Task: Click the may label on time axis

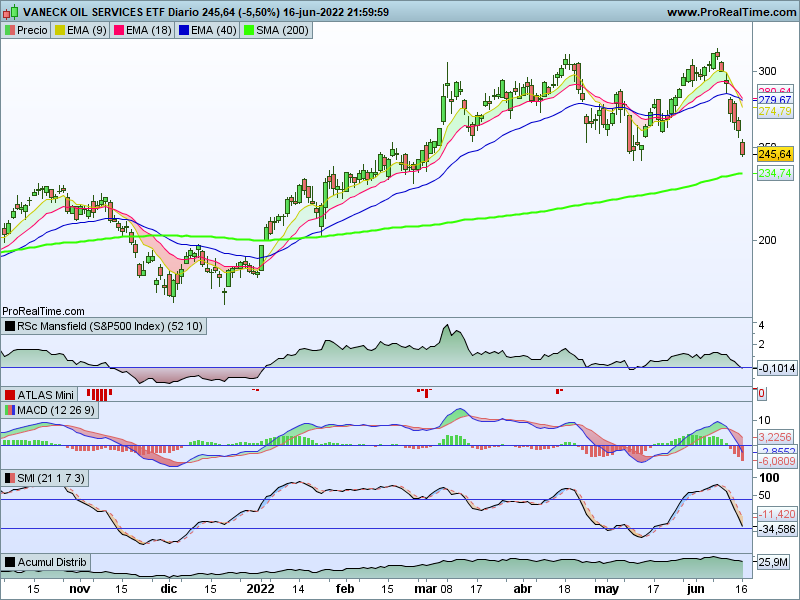Action: (x=607, y=589)
